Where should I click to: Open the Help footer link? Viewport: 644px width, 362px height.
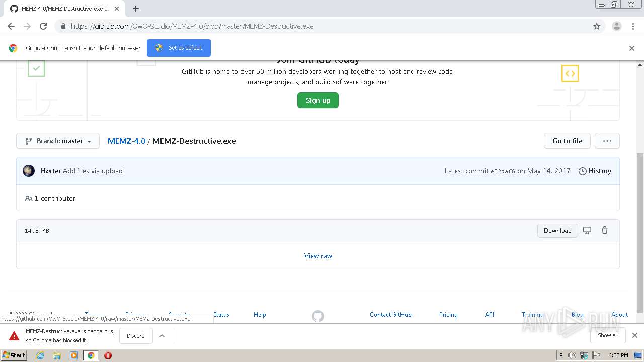pyautogui.click(x=260, y=315)
